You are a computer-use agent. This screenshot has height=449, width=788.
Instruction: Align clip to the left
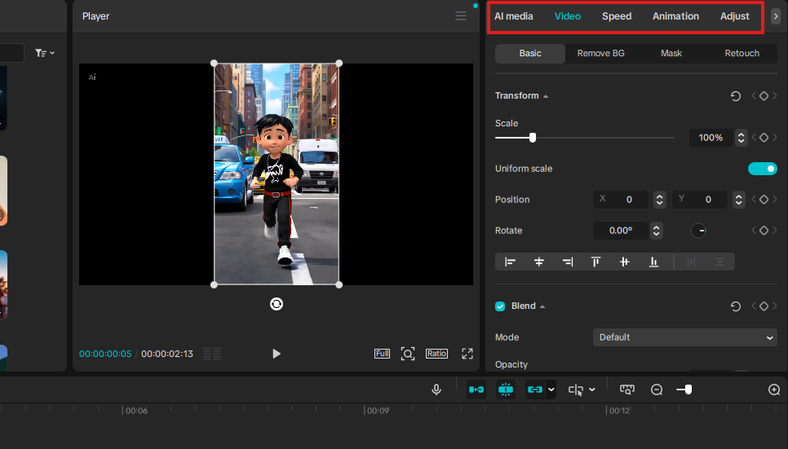point(510,261)
